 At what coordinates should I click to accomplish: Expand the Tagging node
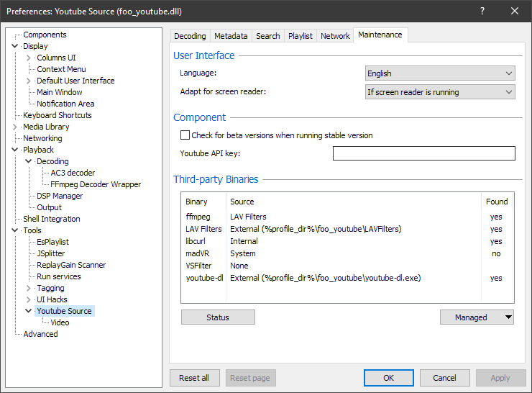[x=29, y=288]
